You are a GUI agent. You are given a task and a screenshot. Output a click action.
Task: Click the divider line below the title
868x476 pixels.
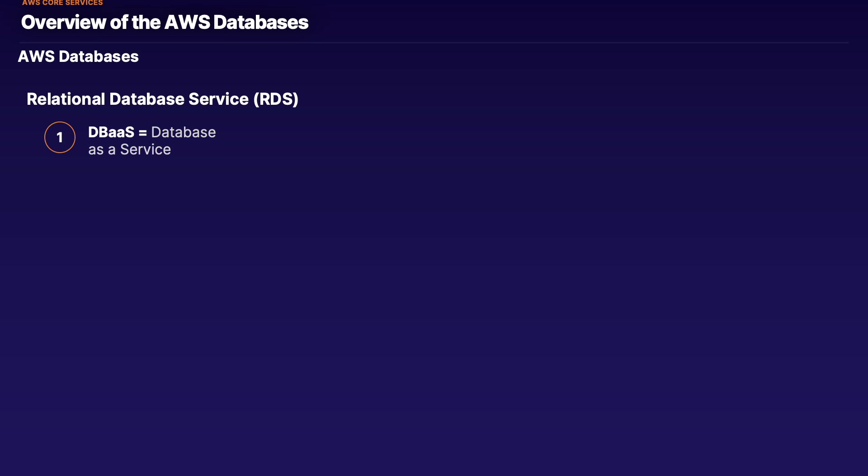(x=434, y=42)
